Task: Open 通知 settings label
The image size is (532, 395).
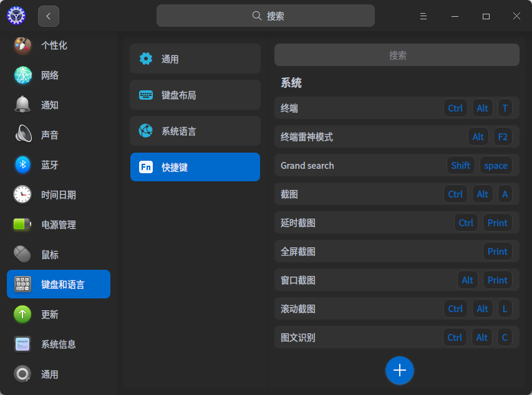Action: tap(50, 105)
